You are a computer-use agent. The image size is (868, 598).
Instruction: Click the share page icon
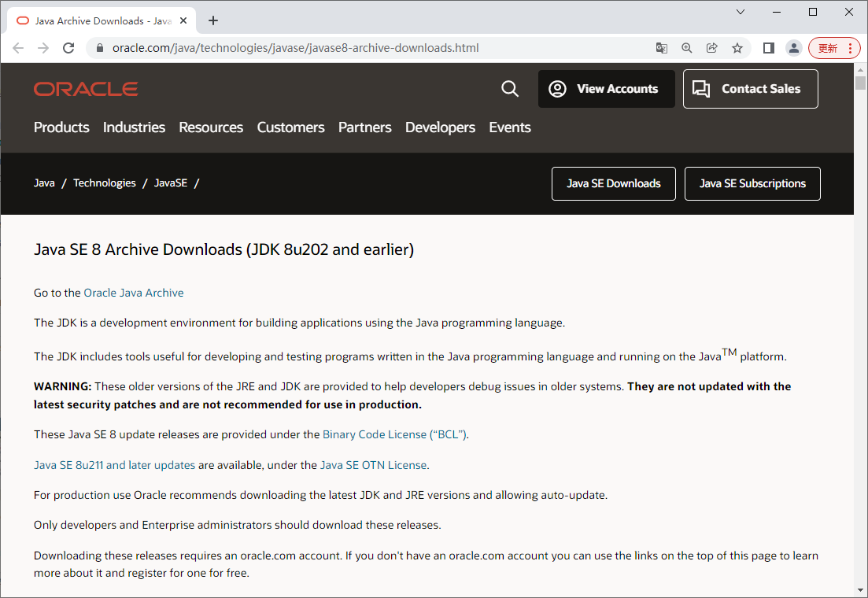pyautogui.click(x=712, y=48)
